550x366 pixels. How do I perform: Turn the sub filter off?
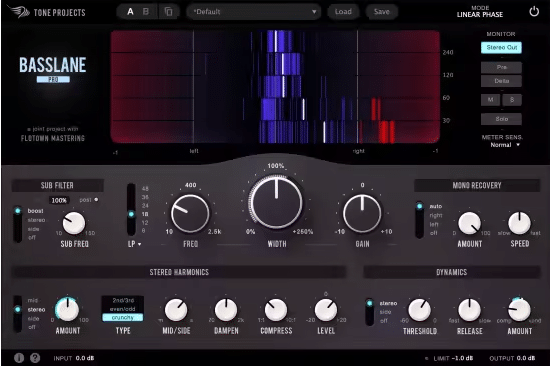pos(32,238)
